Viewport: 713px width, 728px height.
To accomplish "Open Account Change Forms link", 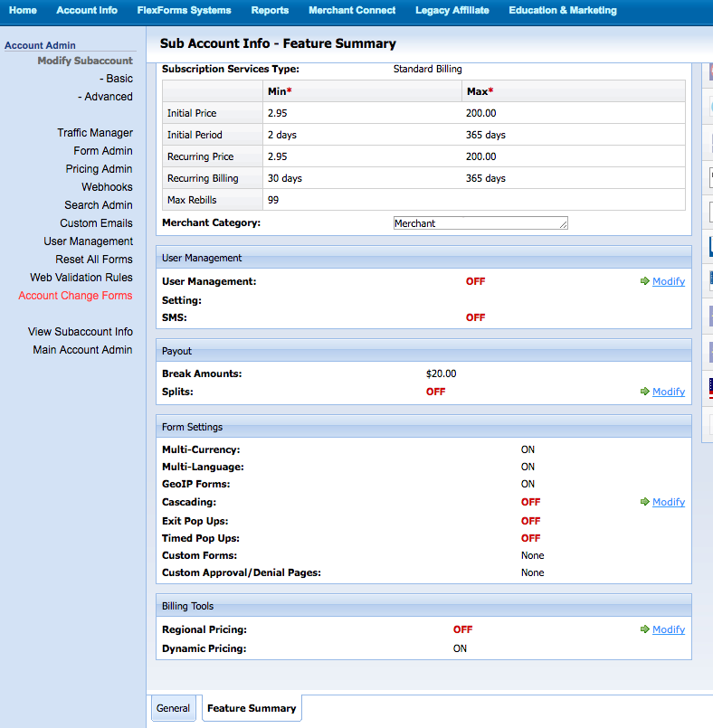I will [76, 296].
